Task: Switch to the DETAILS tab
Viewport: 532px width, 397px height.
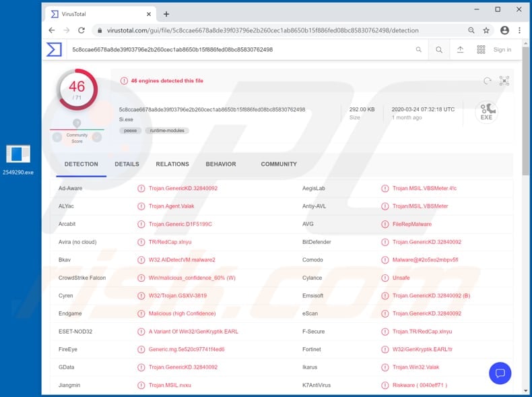Action: (x=127, y=164)
